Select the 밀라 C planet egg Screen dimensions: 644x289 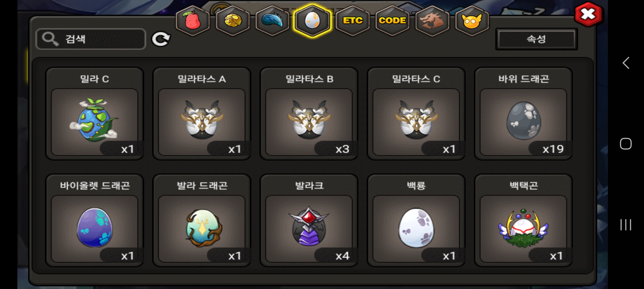tap(95, 114)
